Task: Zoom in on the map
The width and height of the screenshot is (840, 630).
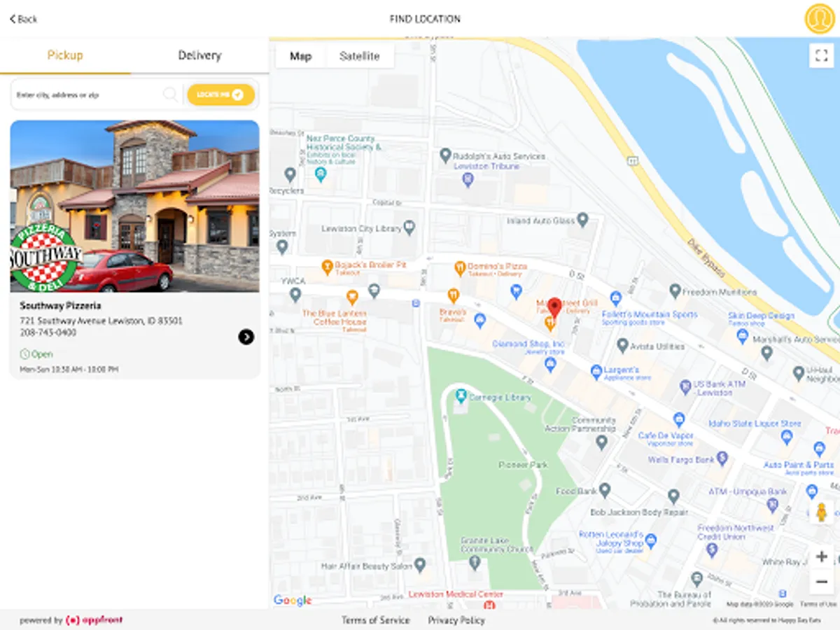Action: [x=822, y=557]
